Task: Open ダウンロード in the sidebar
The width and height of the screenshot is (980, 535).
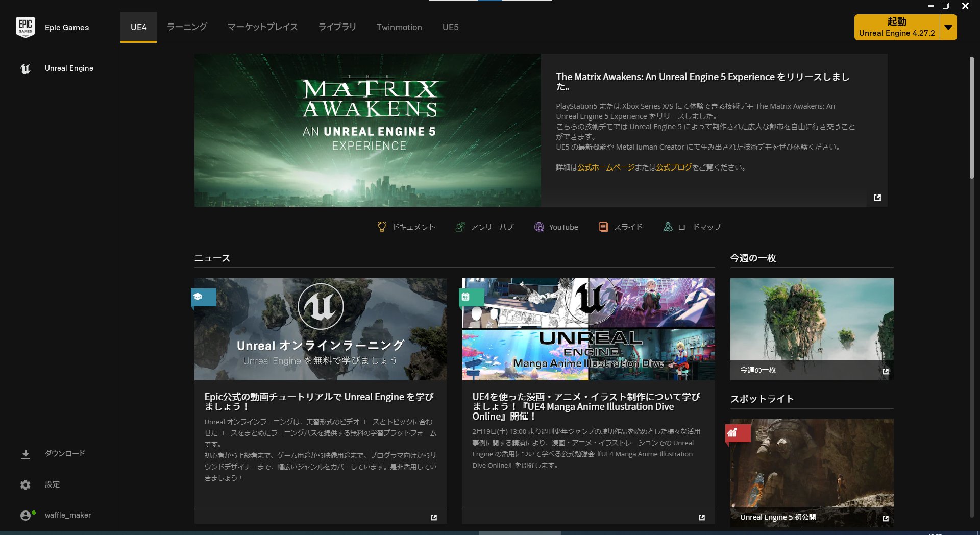Action: [x=65, y=453]
